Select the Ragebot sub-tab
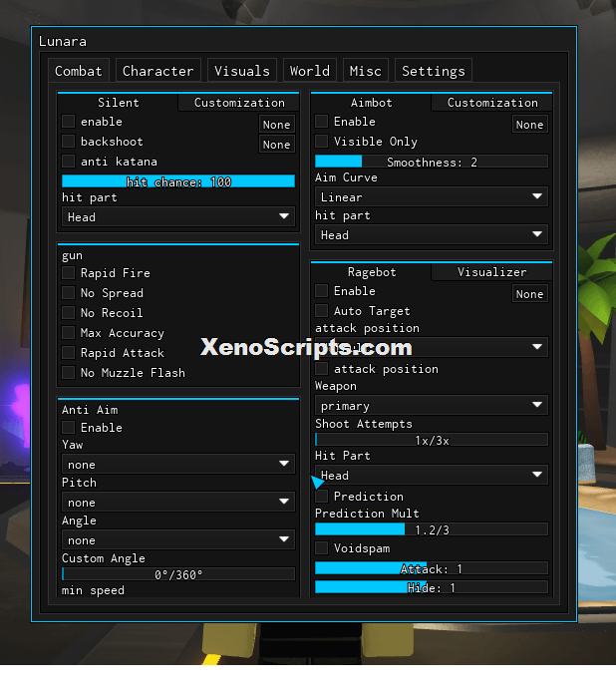Viewport: 616px width, 695px height. [x=371, y=271]
